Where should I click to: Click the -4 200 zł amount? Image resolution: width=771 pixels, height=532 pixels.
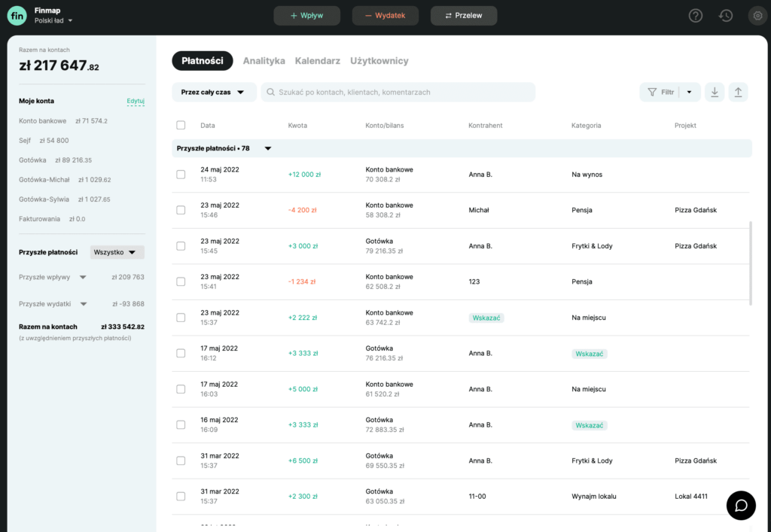[x=303, y=210]
